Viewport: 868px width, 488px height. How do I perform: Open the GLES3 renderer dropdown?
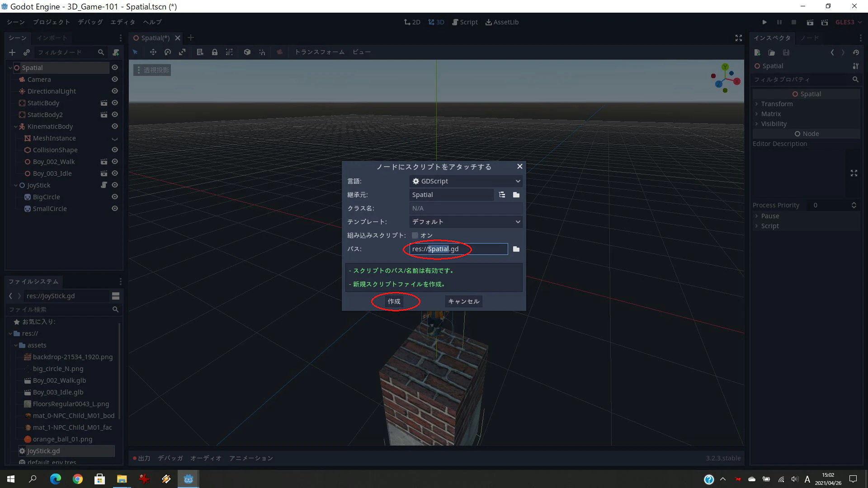(849, 22)
